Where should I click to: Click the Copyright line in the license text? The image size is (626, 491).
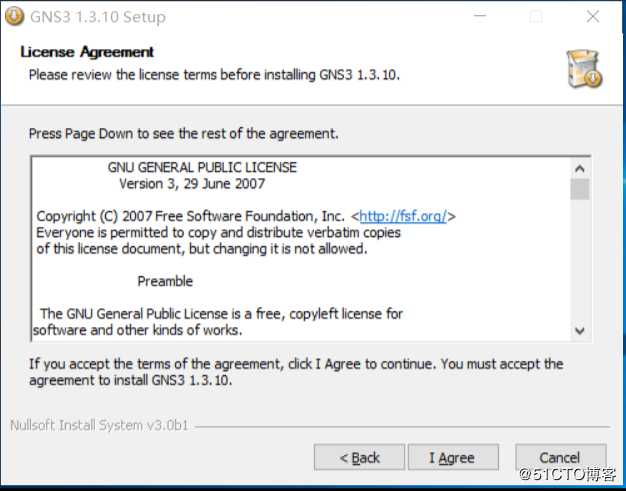tap(190, 216)
